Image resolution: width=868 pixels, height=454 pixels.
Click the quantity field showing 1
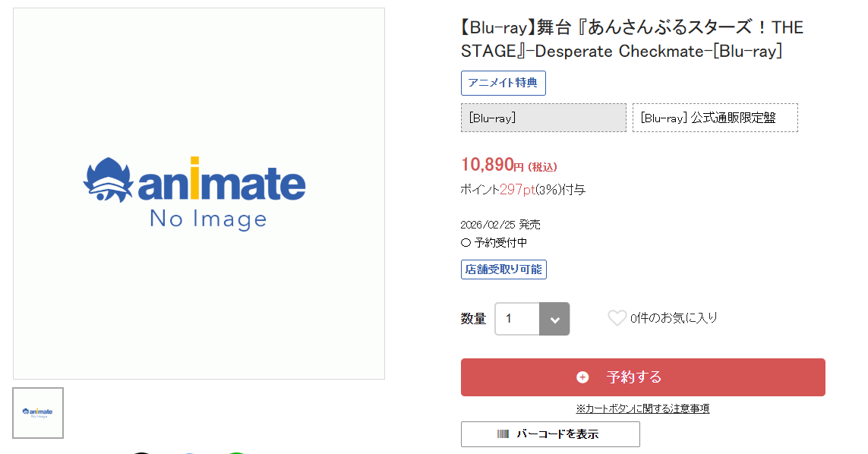click(517, 319)
